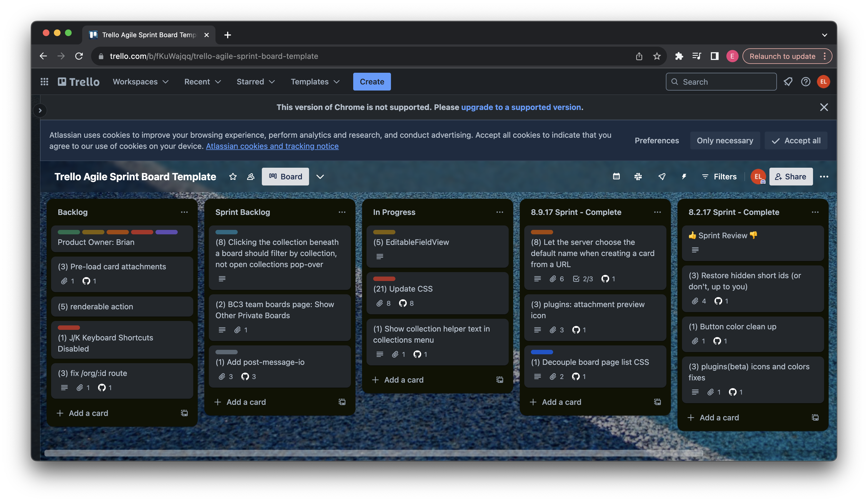Open the Templates menu
Screen dimensions: 868x502
315,82
